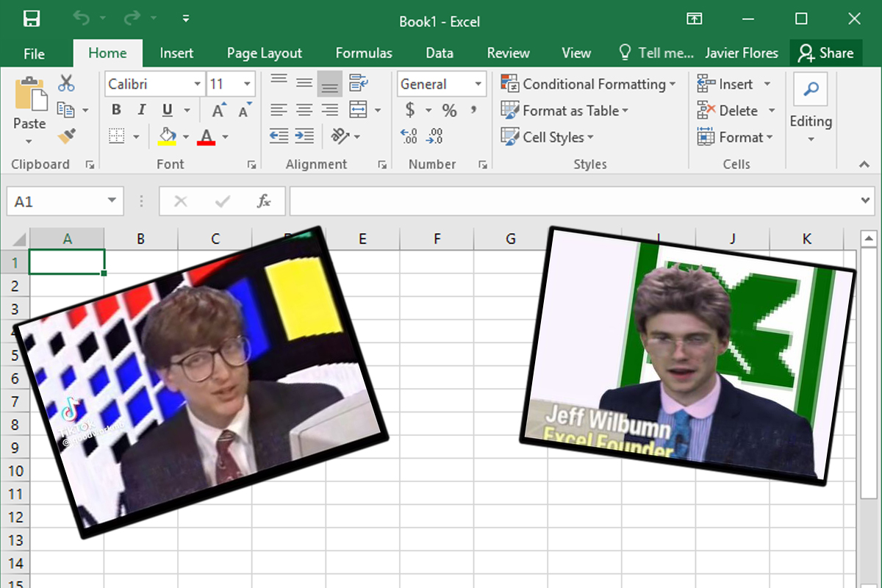Center text horizontally icon
The width and height of the screenshot is (882, 588).
pyautogui.click(x=304, y=110)
